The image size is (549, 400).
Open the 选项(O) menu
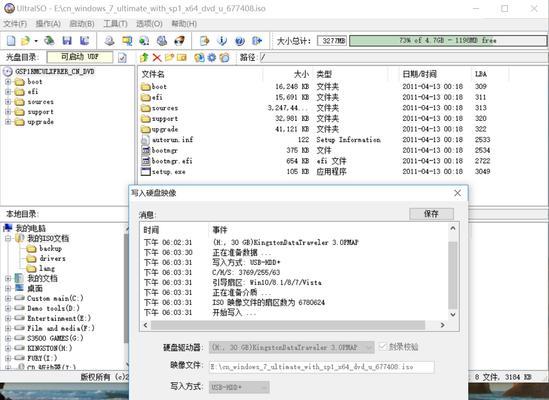pos(149,24)
